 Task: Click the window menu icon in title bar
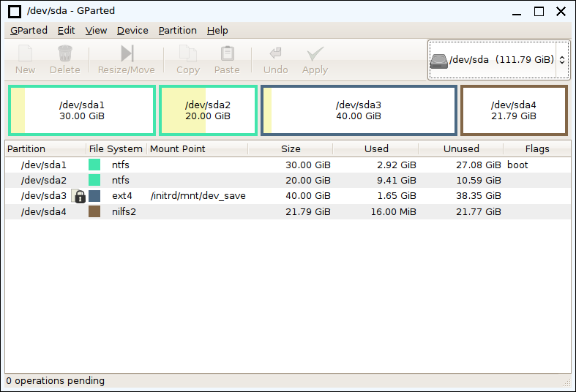pos(15,12)
